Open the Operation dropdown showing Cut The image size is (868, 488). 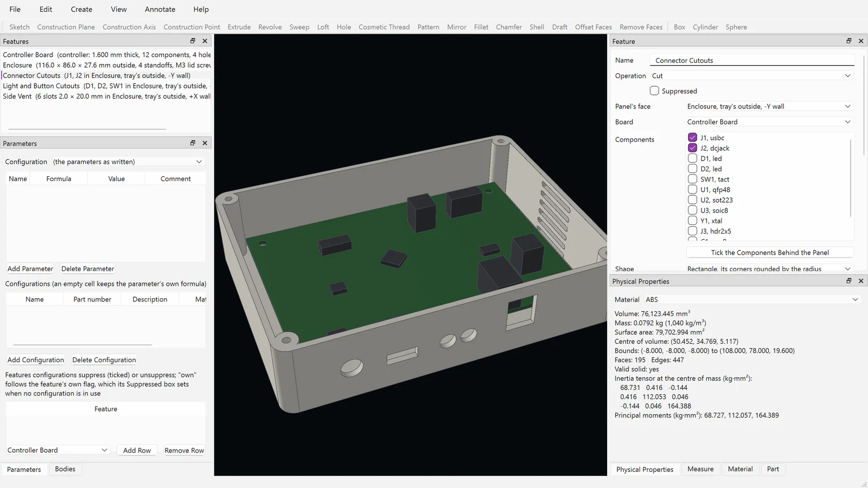(751, 76)
